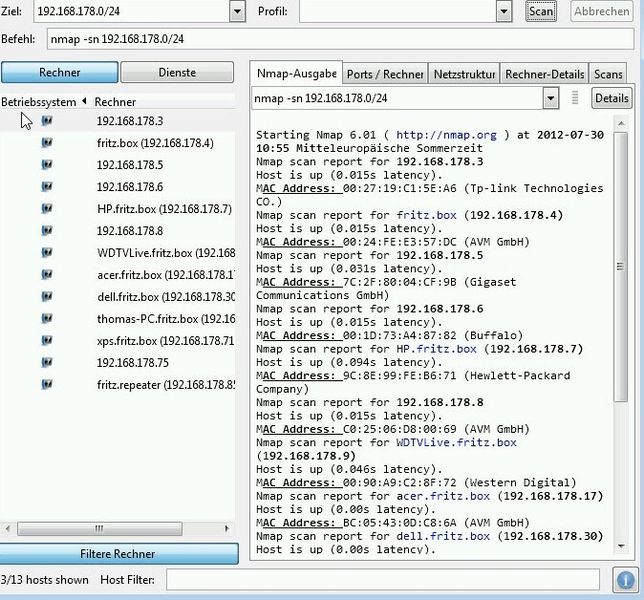
Task: Click the output highlight options icon beside Details
Action: (x=575, y=98)
